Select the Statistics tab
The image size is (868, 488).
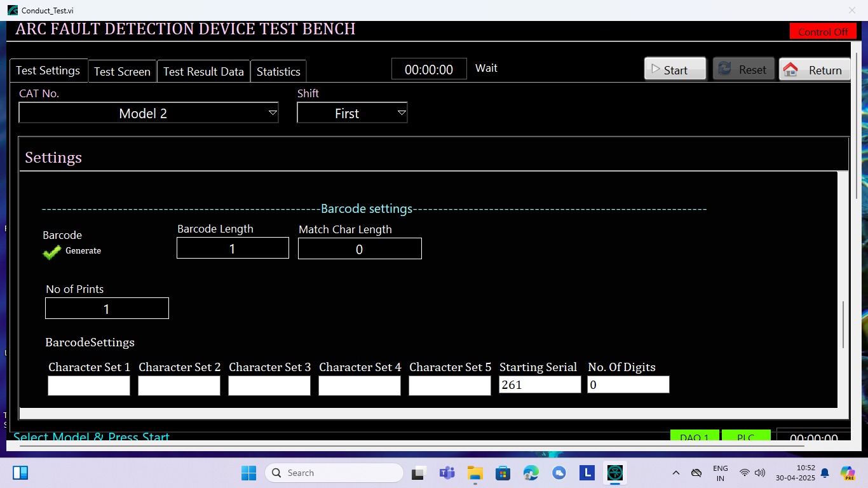(x=278, y=71)
